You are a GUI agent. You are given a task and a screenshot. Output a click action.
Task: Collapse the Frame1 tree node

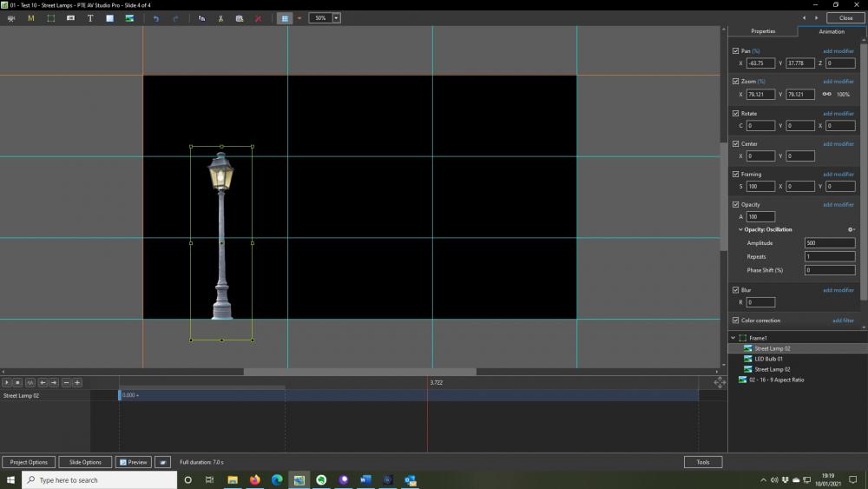tap(733, 338)
